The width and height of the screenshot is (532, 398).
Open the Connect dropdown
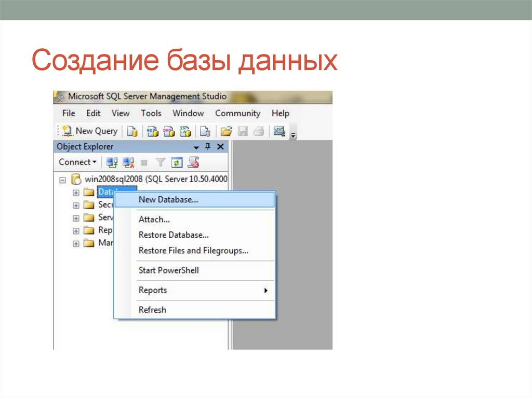click(77, 162)
